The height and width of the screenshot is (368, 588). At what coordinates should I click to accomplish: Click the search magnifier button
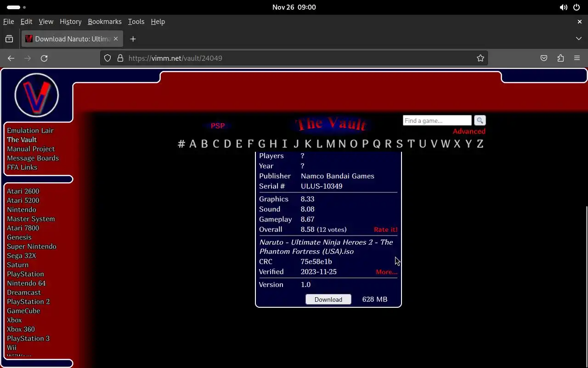(x=480, y=121)
